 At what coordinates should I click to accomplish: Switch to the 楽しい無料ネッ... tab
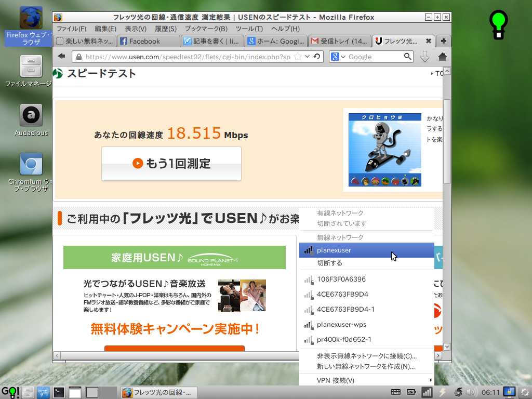(x=85, y=41)
